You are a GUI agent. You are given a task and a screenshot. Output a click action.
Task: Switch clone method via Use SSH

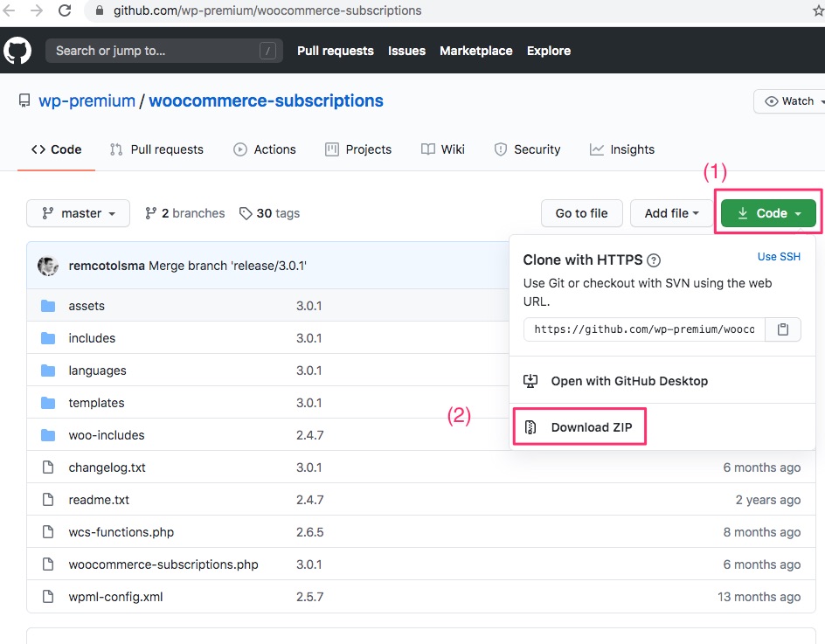pyautogui.click(x=779, y=257)
